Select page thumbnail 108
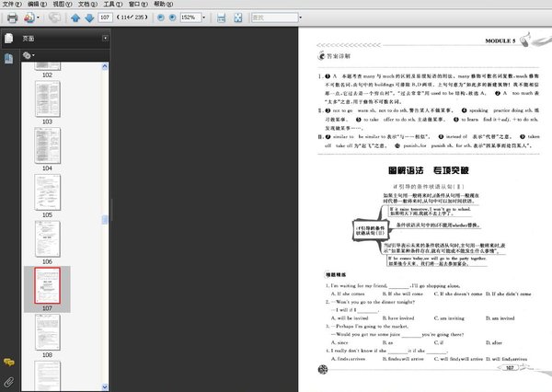The height and width of the screenshot is (392, 552). click(48, 332)
